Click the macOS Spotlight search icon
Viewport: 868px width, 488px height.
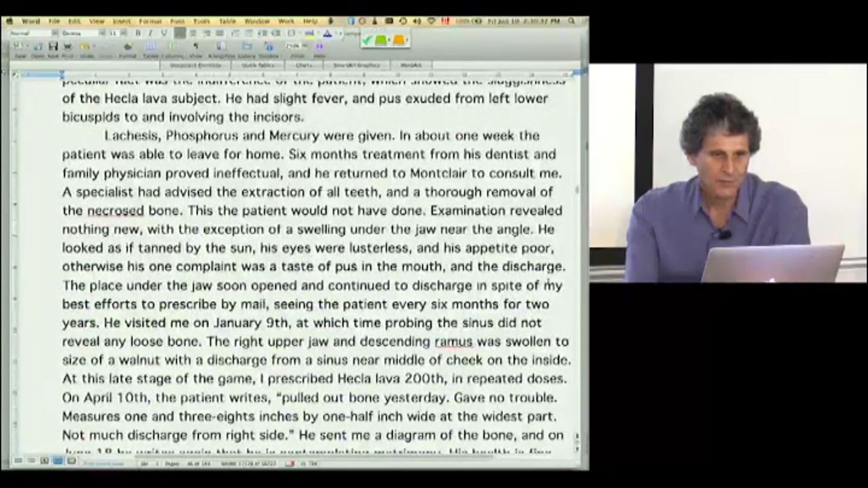pos(571,21)
